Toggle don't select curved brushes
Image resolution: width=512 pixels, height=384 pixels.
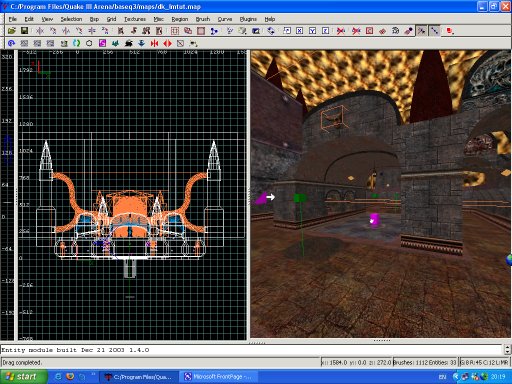click(356, 31)
